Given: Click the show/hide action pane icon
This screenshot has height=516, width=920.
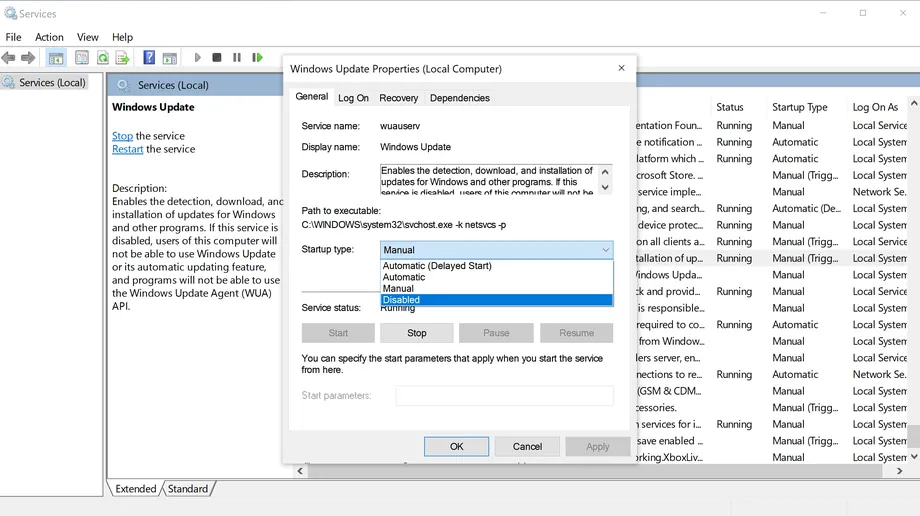Looking at the screenshot, I should coord(170,58).
